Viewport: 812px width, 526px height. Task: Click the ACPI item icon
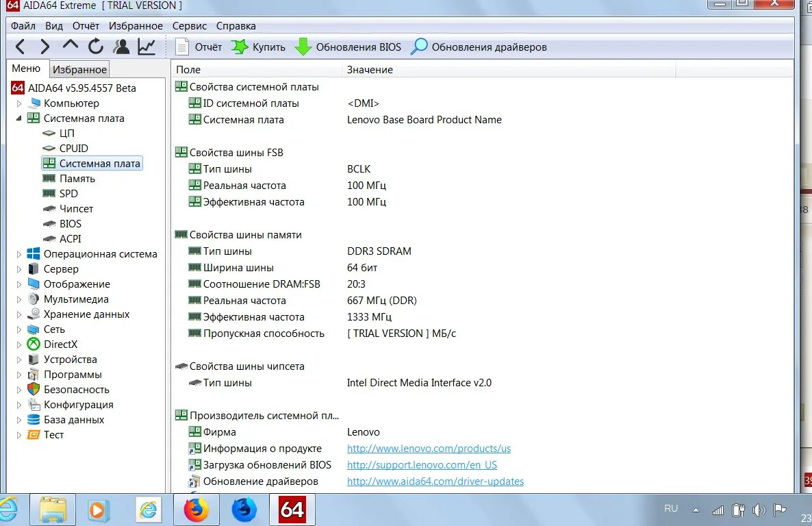click(48, 238)
